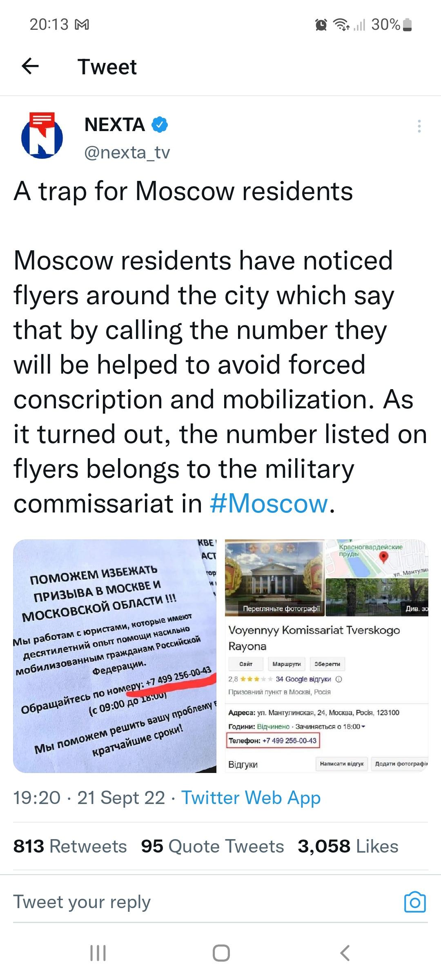Image resolution: width=441 pixels, height=980 pixels.
Task: Open NEXTA profile avatar
Action: click(x=42, y=136)
